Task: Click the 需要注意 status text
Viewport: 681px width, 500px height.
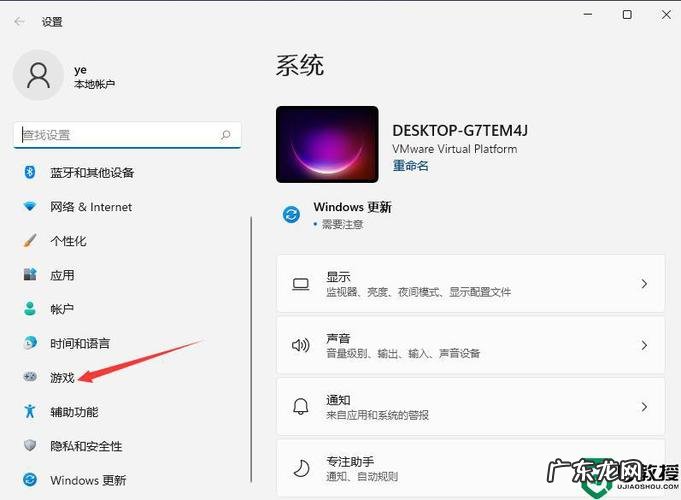Action: pos(342,224)
